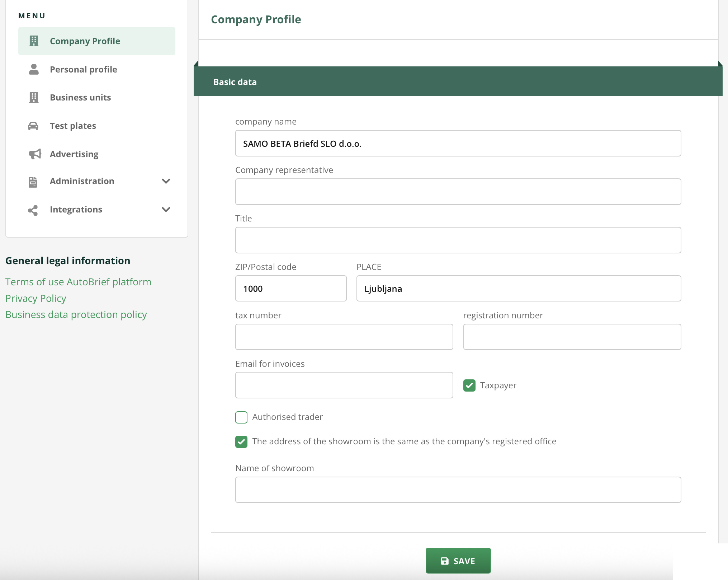Click the floppy disk icon on Save
The height and width of the screenshot is (580, 728).
pyautogui.click(x=445, y=561)
